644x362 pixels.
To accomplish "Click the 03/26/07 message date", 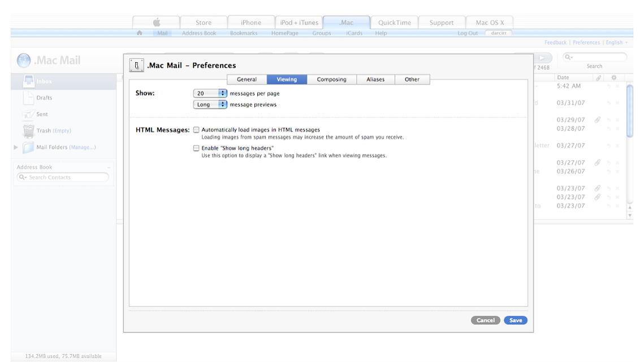I will pyautogui.click(x=570, y=171).
